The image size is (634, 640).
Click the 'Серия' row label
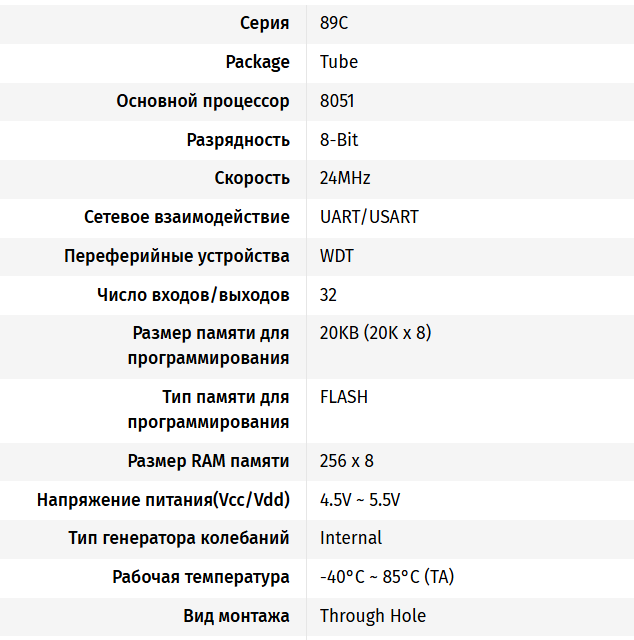(x=265, y=23)
